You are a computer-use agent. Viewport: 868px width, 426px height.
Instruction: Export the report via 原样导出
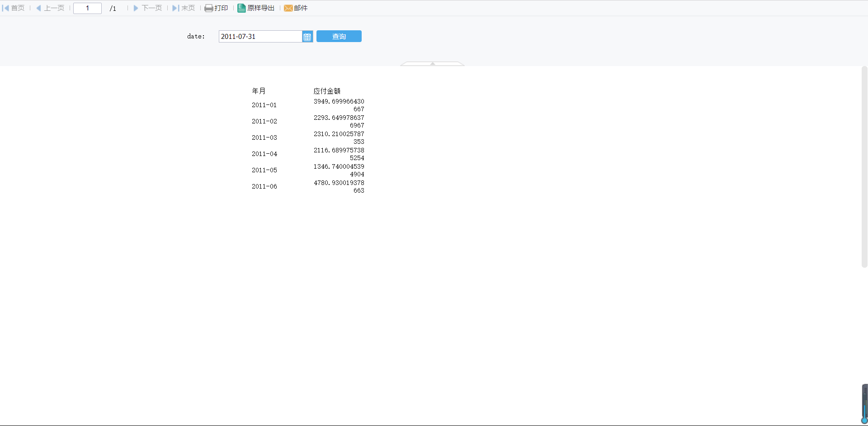[x=256, y=8]
